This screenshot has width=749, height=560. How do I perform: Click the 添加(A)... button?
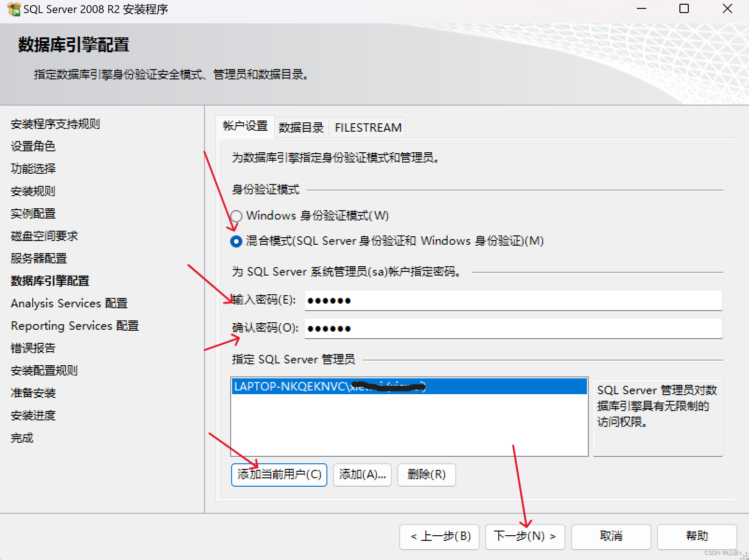click(x=362, y=475)
